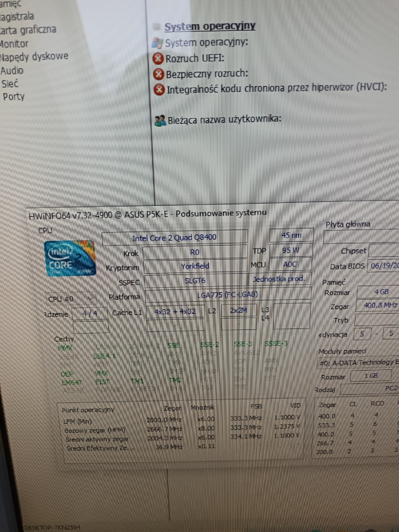
Task: Open the CPU #0 selector dropdown
Action: point(73,298)
